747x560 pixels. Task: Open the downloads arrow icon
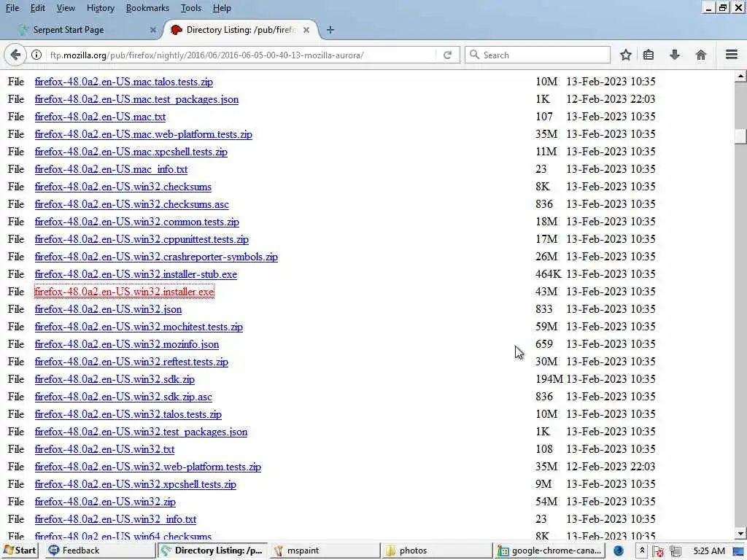point(675,55)
